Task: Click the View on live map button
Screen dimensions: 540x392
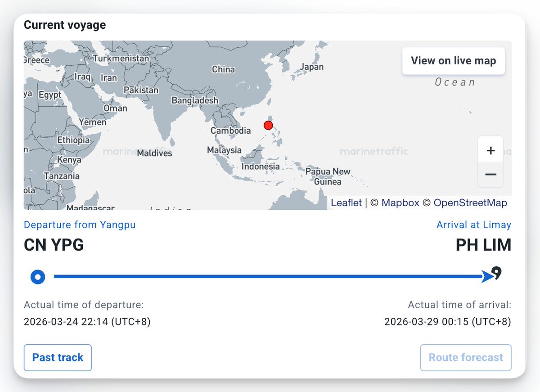Action: tap(454, 61)
